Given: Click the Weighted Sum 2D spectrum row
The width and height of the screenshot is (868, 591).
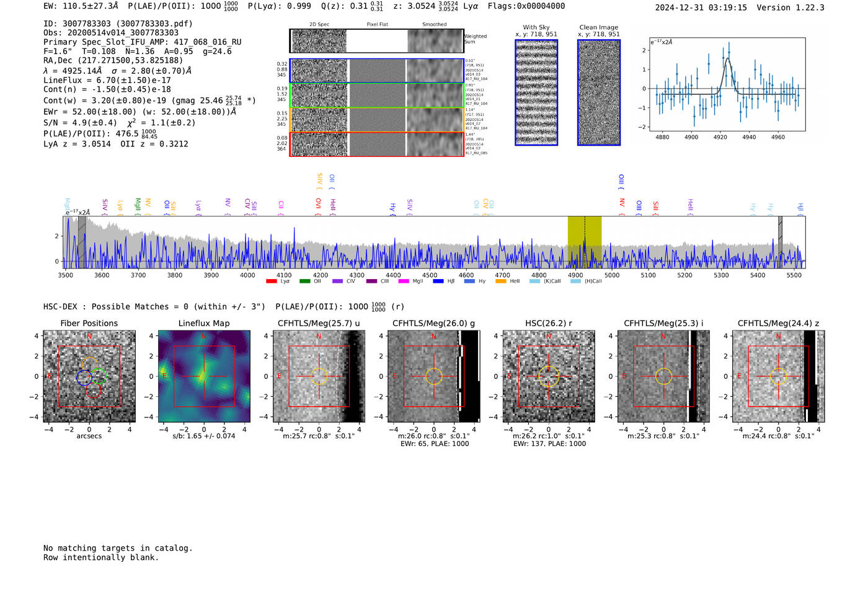Looking at the screenshot, I should [x=377, y=41].
